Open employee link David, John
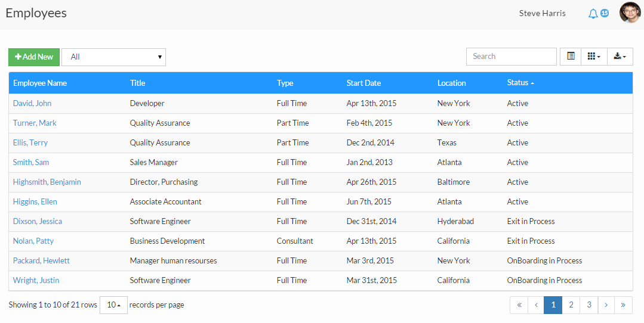 (x=32, y=103)
